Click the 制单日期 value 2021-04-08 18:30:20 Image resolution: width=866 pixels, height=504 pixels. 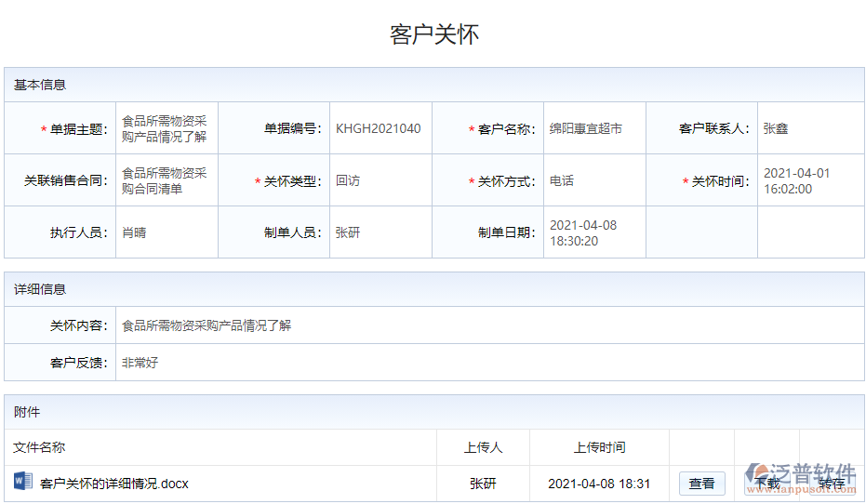click(583, 233)
